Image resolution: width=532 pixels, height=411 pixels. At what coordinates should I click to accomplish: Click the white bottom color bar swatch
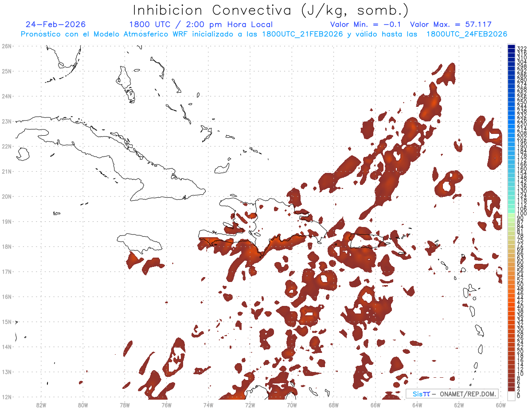(x=511, y=395)
